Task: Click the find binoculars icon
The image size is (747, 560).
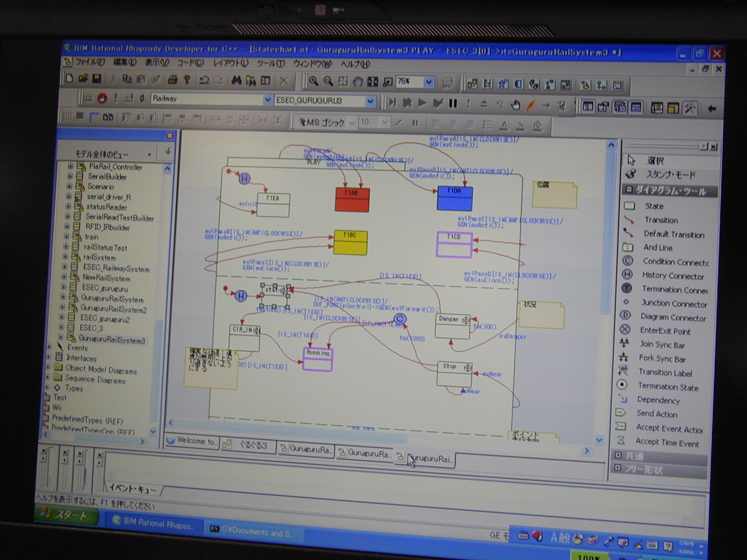Action: coord(236,80)
